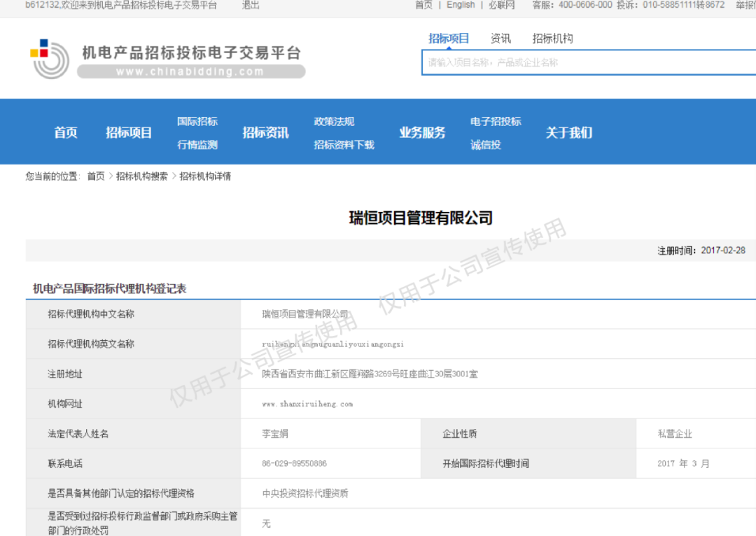Go to 招标资讯 news section
Screen dimensions: 756x536
click(265, 132)
